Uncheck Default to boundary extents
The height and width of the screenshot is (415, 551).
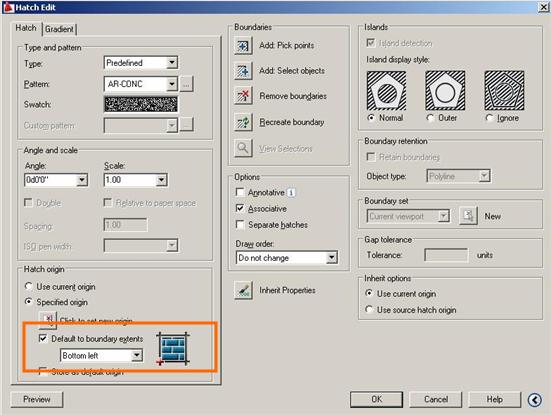43,339
